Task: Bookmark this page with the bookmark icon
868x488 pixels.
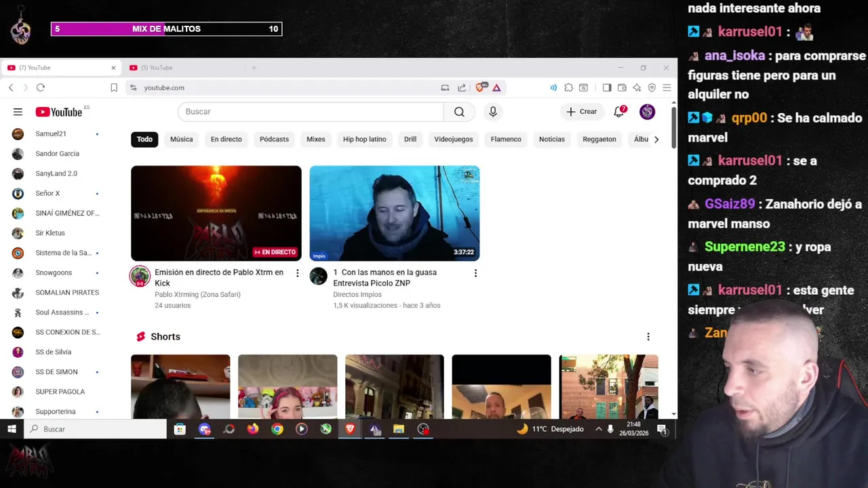Action: [114, 87]
